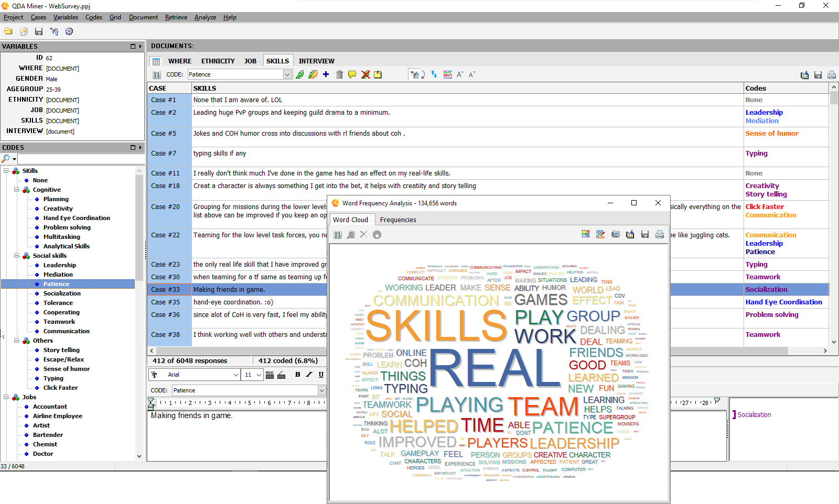The width and height of the screenshot is (839, 504).
Task: Click the Hand Eye Coordination code link
Action: (x=783, y=302)
